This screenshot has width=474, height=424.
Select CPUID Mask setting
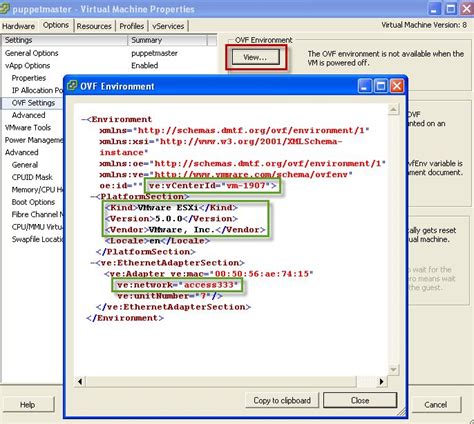point(32,177)
